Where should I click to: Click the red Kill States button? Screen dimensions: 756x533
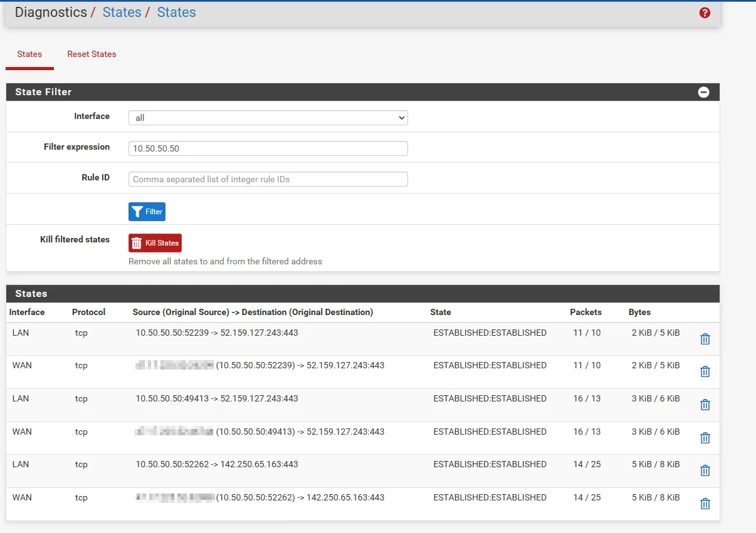tap(155, 243)
